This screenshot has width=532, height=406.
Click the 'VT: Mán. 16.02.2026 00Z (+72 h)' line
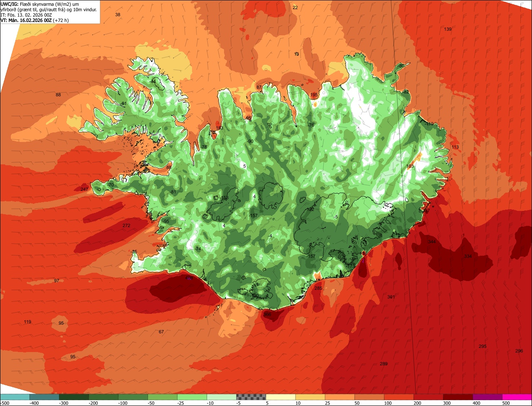(x=34, y=20)
